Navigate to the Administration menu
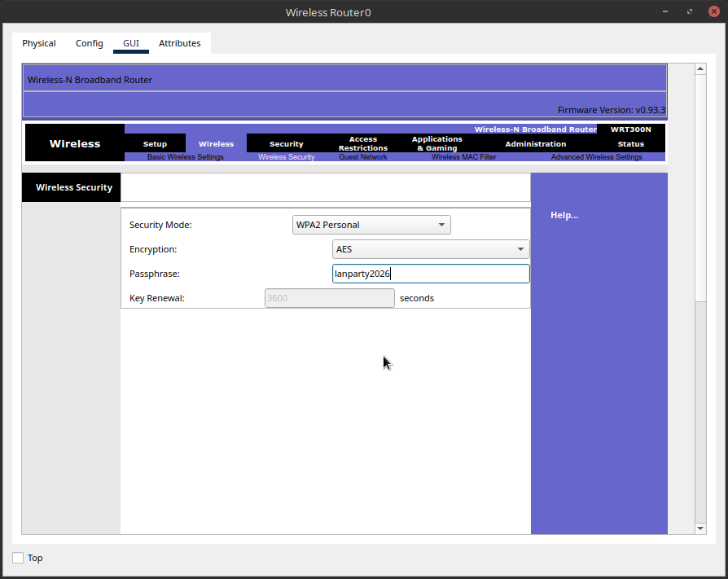Viewport: 728px width, 579px height. click(535, 144)
